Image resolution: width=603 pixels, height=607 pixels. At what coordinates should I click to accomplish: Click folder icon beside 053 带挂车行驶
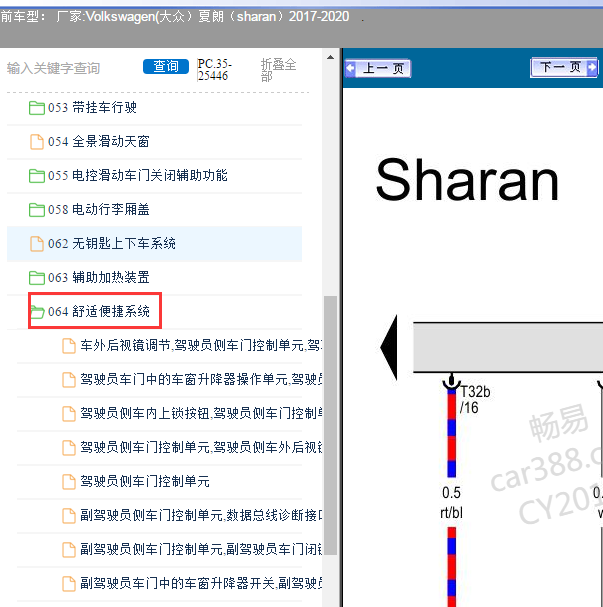point(37,108)
